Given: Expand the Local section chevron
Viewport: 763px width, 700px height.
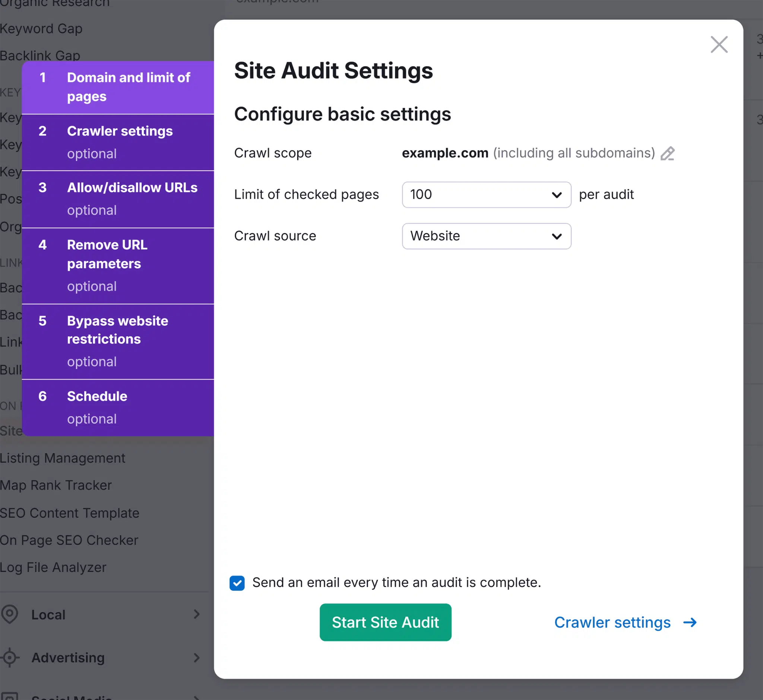Looking at the screenshot, I should coord(196,614).
